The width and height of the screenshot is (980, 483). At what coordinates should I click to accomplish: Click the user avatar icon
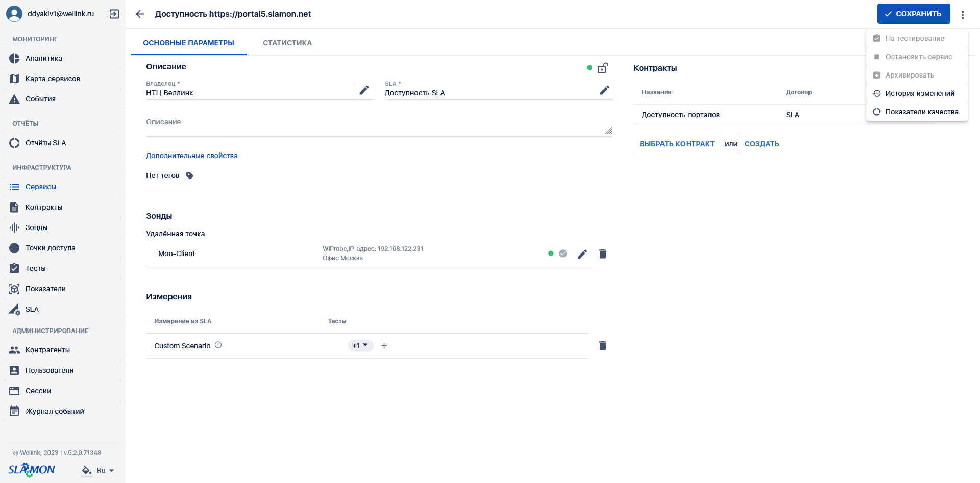[x=14, y=14]
